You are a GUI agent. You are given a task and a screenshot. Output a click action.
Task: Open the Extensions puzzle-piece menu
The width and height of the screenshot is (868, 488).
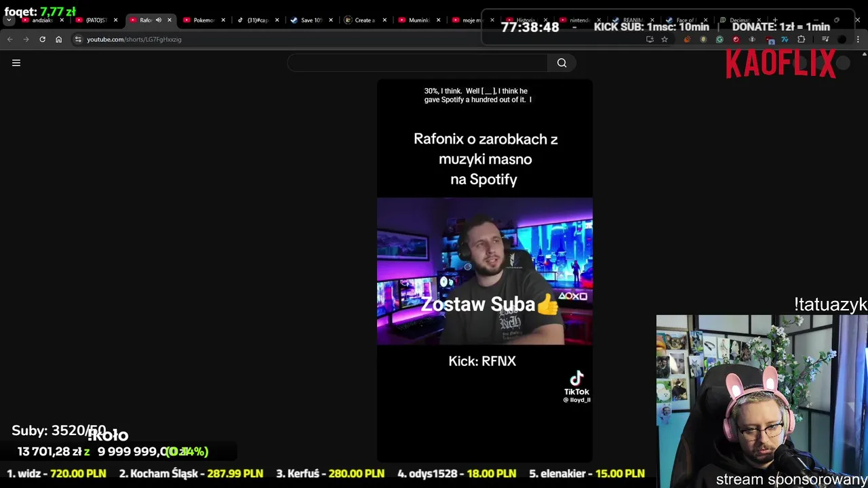pos(802,39)
